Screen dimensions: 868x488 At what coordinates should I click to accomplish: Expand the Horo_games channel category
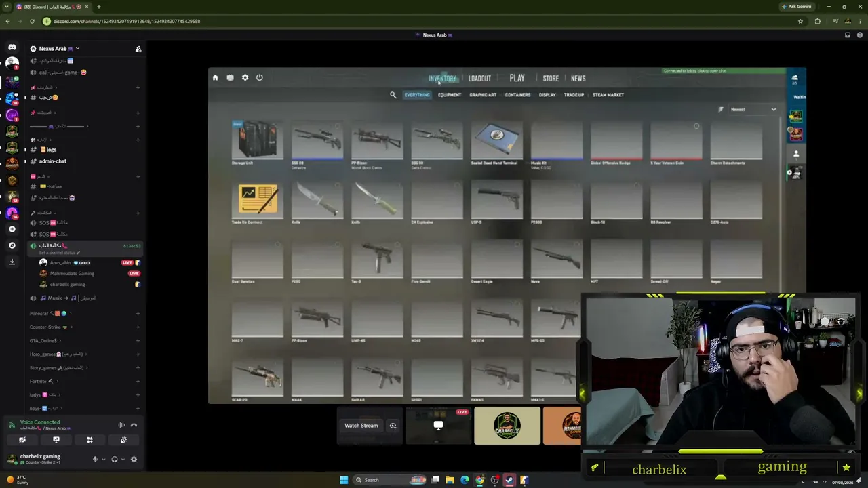[x=60, y=354]
